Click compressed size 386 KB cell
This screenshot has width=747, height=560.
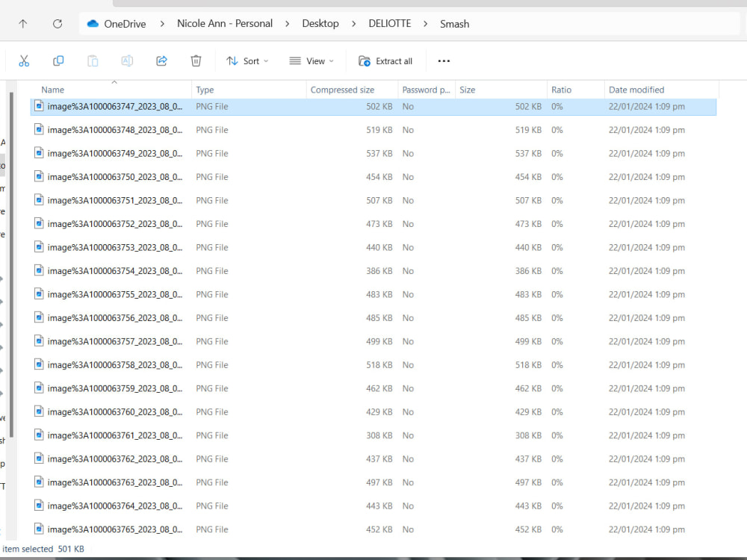click(379, 271)
